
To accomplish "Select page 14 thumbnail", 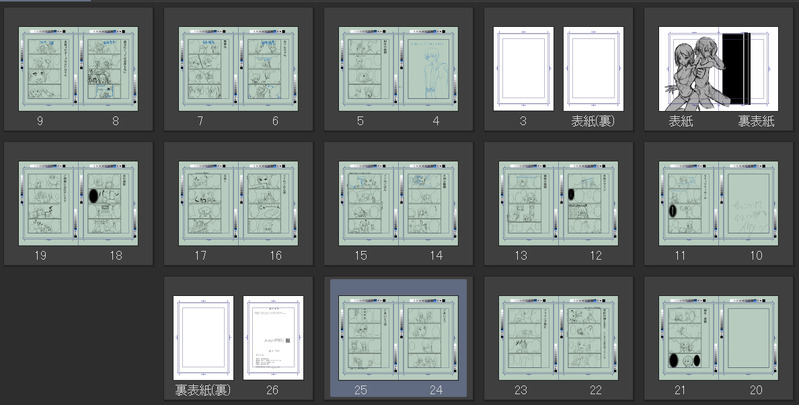I will pyautogui.click(x=428, y=203).
